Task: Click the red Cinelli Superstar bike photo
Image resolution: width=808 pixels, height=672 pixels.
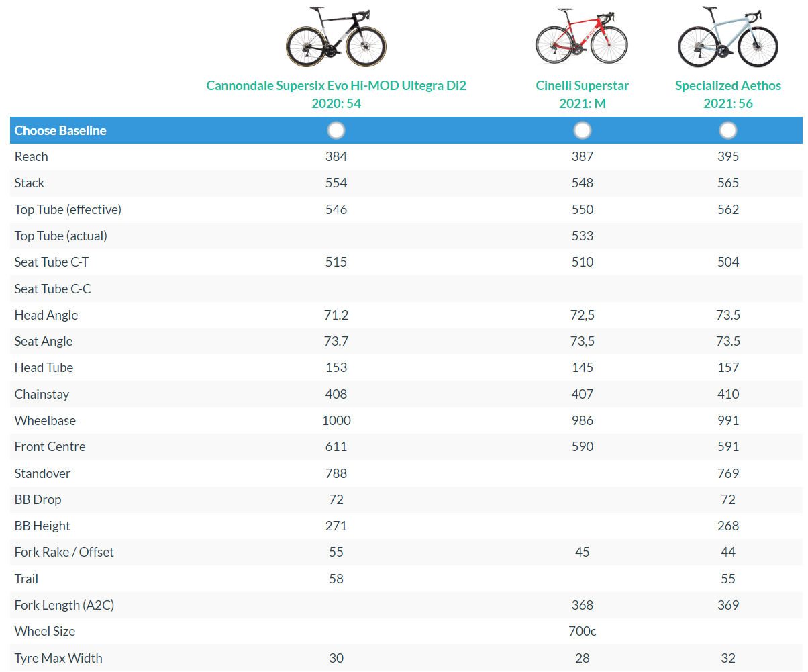Action: click(583, 35)
